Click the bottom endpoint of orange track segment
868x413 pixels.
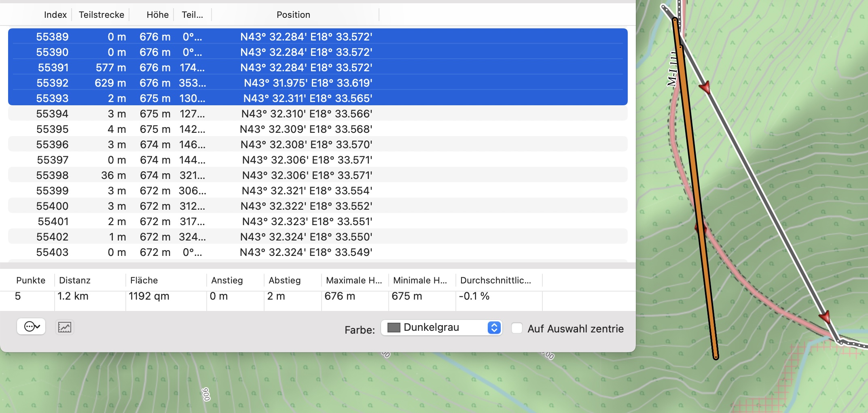(x=716, y=357)
